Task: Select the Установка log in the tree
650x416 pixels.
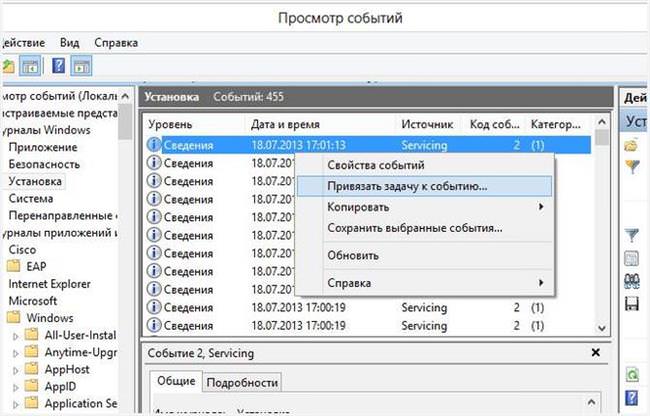Action: coord(35,181)
